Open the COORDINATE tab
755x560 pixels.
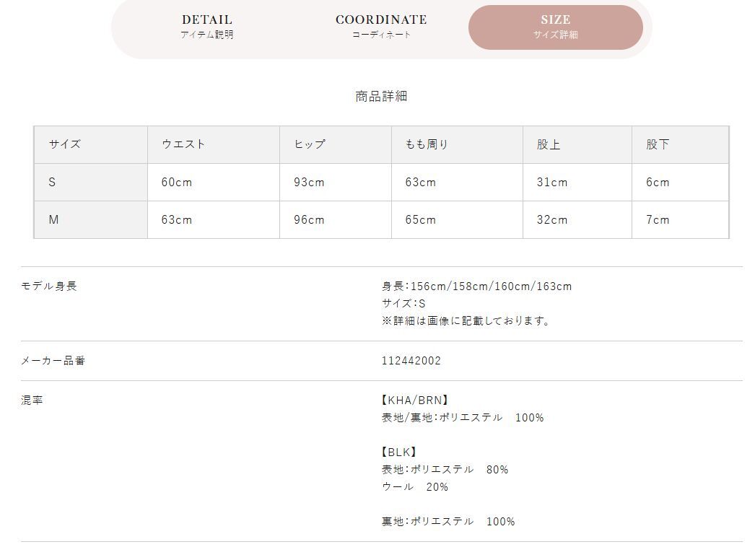coord(381,27)
